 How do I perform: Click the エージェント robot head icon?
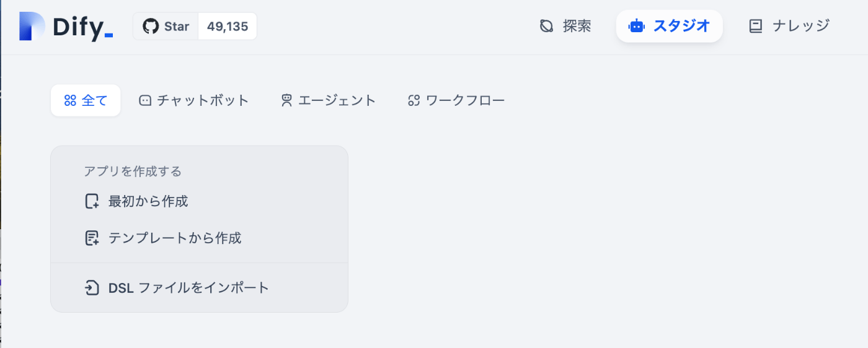click(x=286, y=100)
